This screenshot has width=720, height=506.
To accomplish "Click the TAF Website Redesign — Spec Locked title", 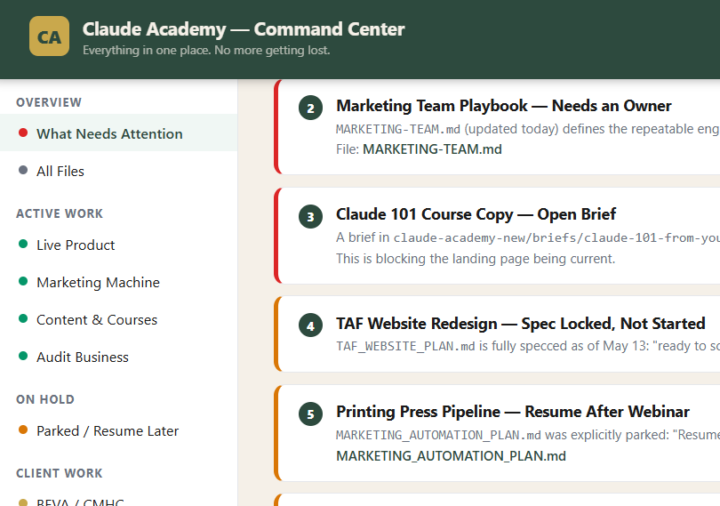I will 521,323.
